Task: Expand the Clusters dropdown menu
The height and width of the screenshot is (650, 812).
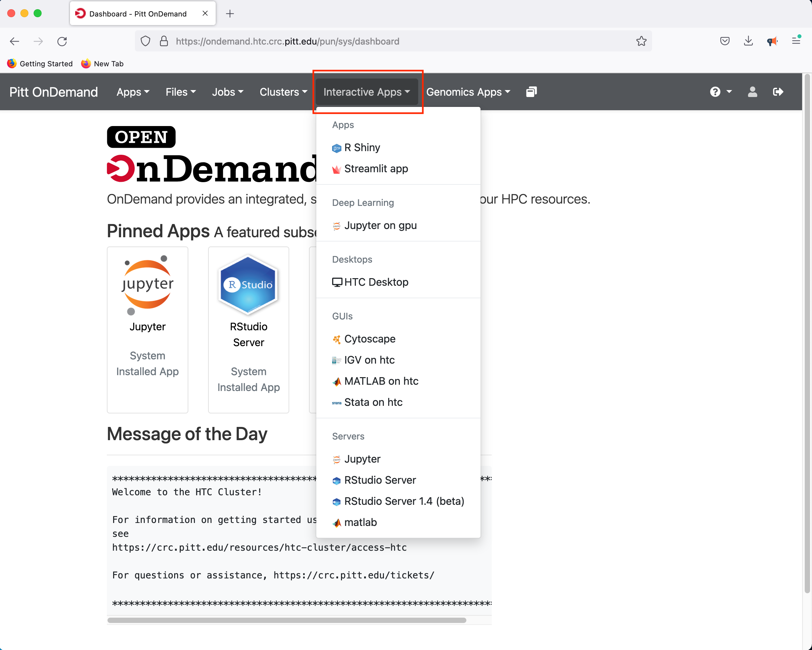Action: (283, 92)
